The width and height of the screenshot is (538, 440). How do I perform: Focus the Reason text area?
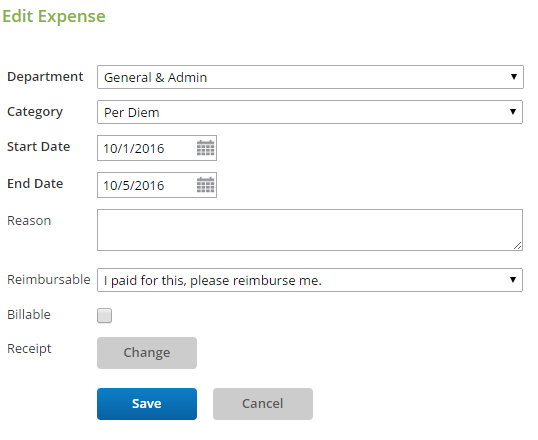pyautogui.click(x=310, y=230)
